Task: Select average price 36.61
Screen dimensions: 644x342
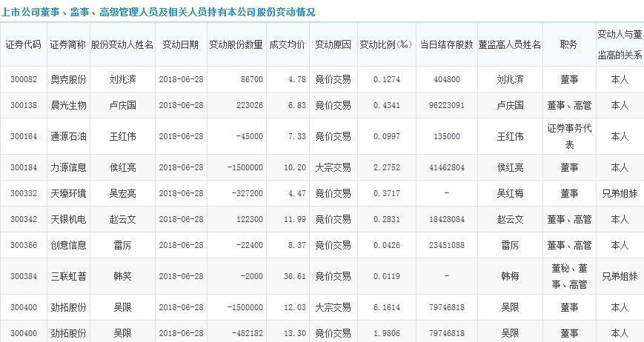Action: pos(295,276)
